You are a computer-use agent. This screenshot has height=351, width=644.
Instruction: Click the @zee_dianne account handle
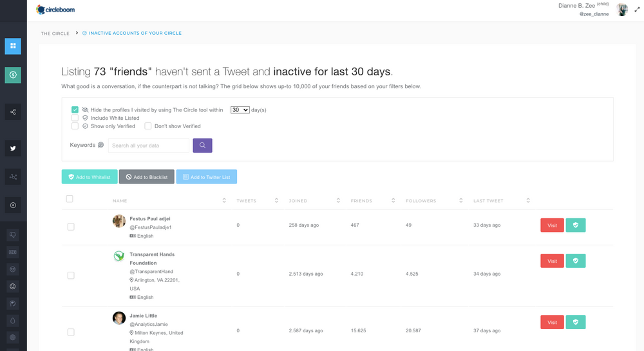(594, 14)
